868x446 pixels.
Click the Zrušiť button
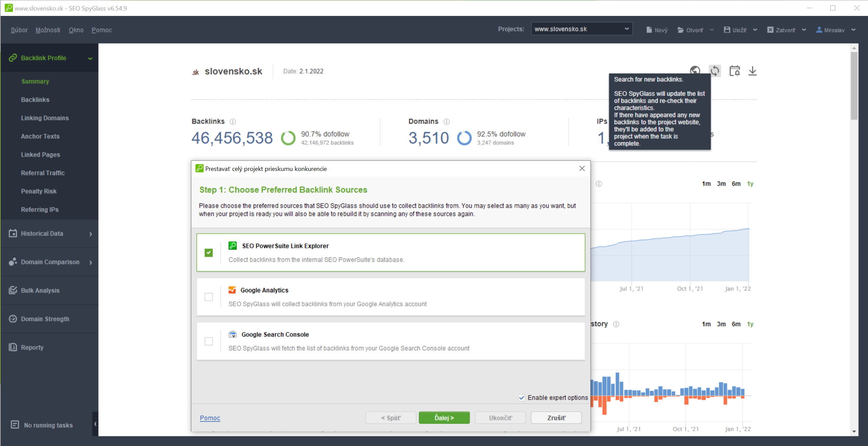tap(556, 418)
